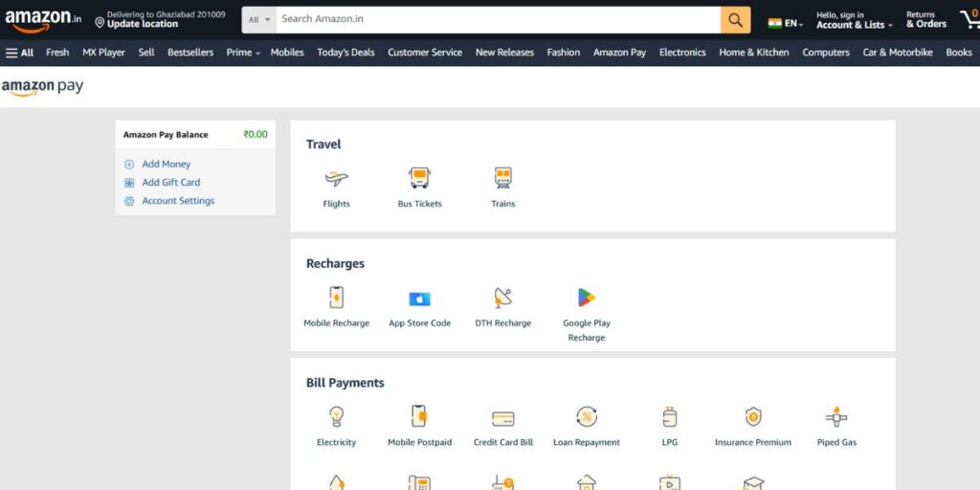The width and height of the screenshot is (980, 490).
Task: Open the Trains booking icon
Action: point(503,178)
